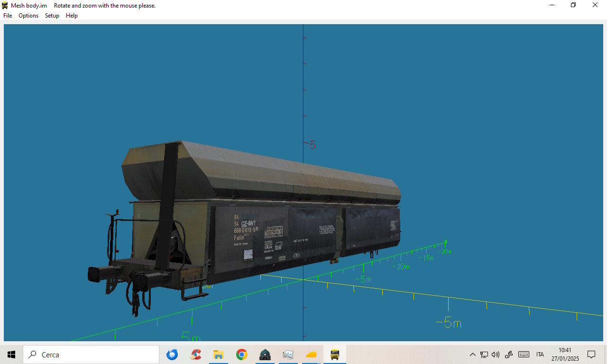Switch to Google Chrome in the taskbar
The height and width of the screenshot is (364, 607).
(241, 355)
